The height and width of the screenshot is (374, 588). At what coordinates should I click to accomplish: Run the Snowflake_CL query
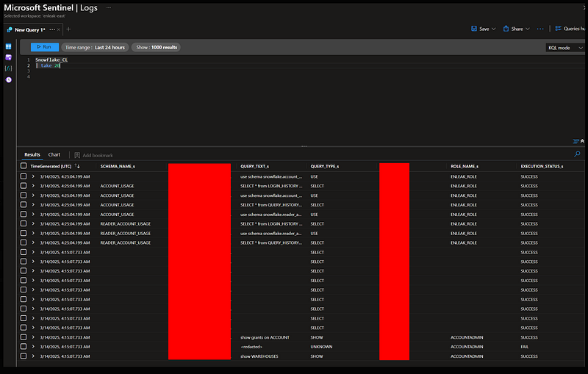pyautogui.click(x=45, y=47)
